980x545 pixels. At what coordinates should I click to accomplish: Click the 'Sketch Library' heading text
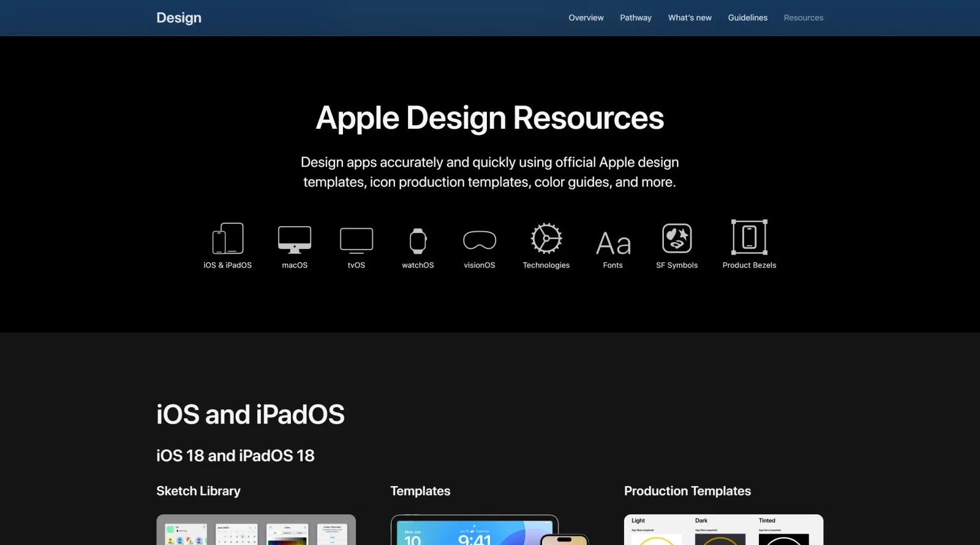click(x=198, y=491)
